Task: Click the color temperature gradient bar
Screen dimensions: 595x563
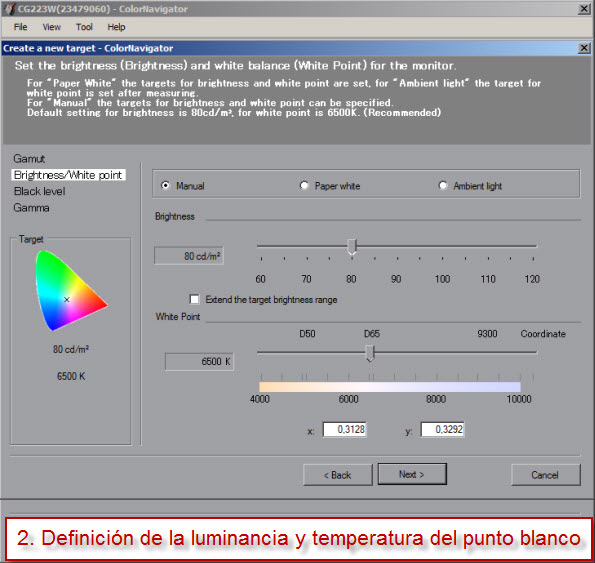Action: pos(390,387)
